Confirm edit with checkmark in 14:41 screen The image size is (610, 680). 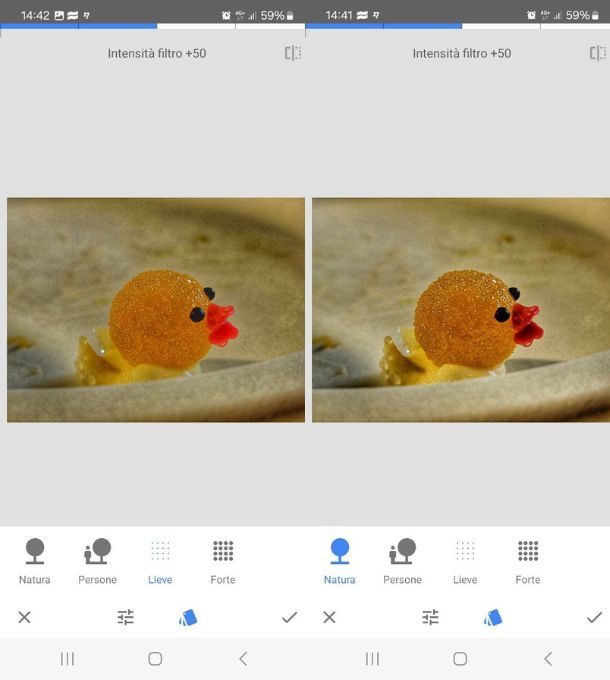click(594, 617)
